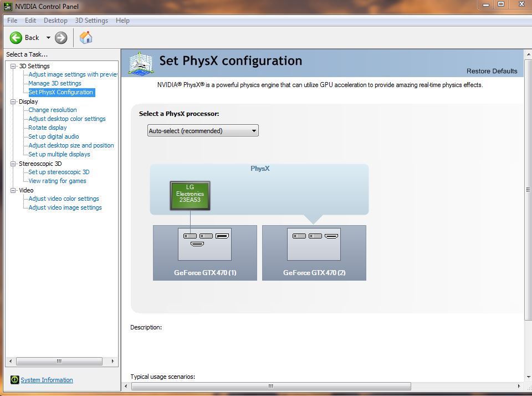Click the Display tree label

[28, 101]
